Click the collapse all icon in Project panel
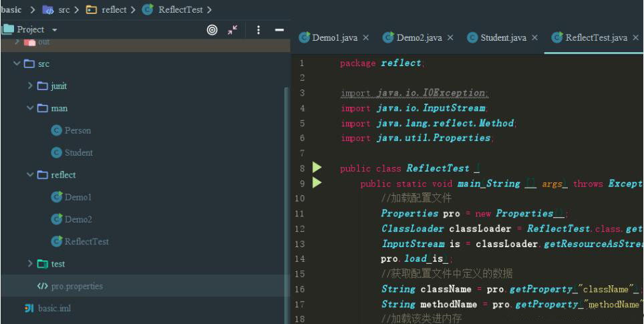This screenshot has width=644, height=324. click(232, 30)
